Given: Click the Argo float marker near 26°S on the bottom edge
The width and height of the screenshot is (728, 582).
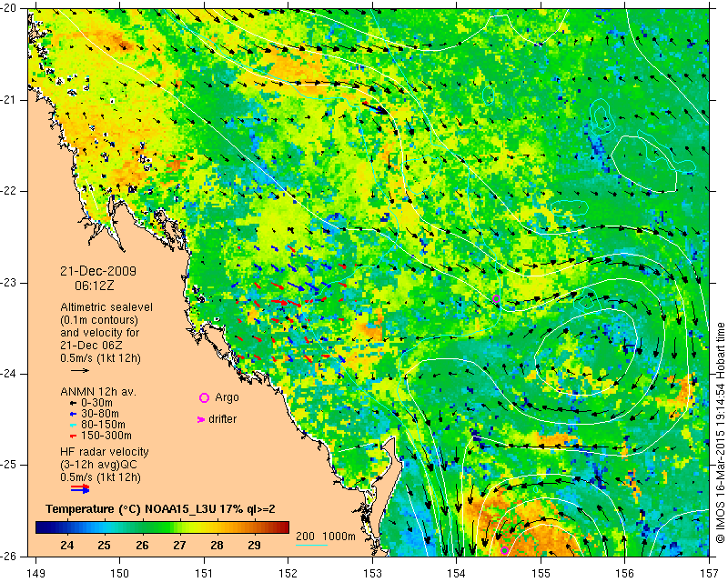Looking at the screenshot, I should 504,550.
